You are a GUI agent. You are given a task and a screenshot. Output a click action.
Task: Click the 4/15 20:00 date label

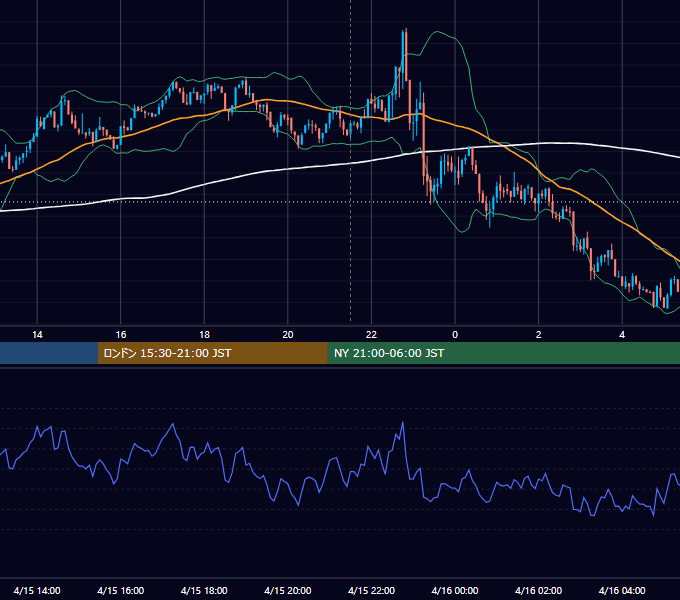[x=288, y=590]
